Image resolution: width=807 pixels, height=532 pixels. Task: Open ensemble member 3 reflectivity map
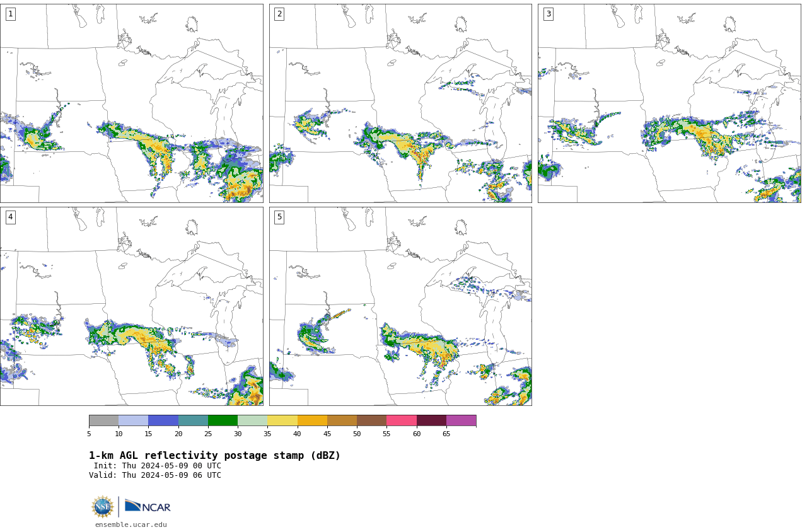click(669, 103)
